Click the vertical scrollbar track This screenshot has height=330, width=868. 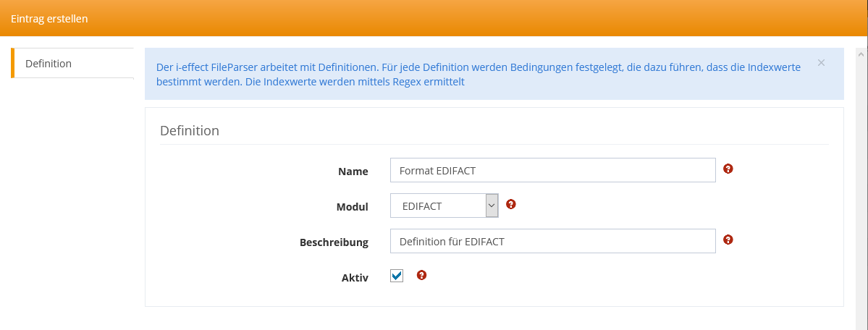point(861,188)
